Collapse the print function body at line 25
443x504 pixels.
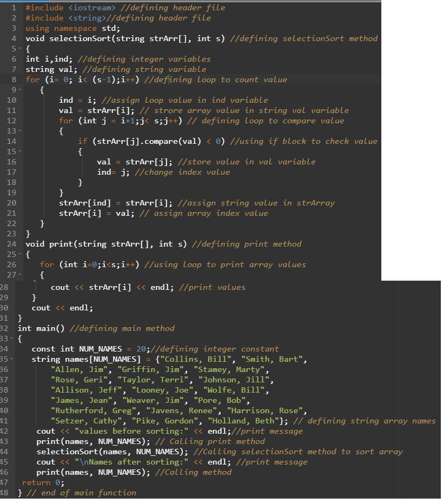click(20, 255)
